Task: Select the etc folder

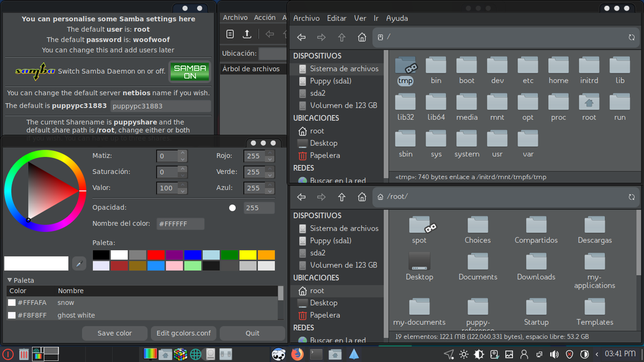Action: [x=528, y=71]
